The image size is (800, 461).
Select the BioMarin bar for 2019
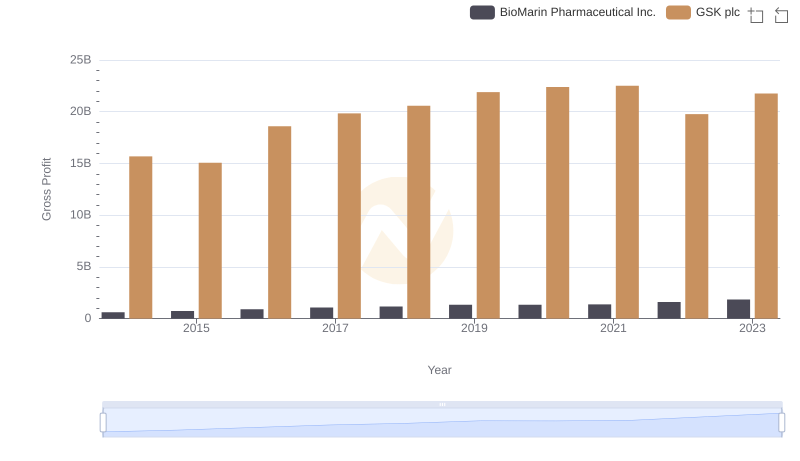coord(460,312)
